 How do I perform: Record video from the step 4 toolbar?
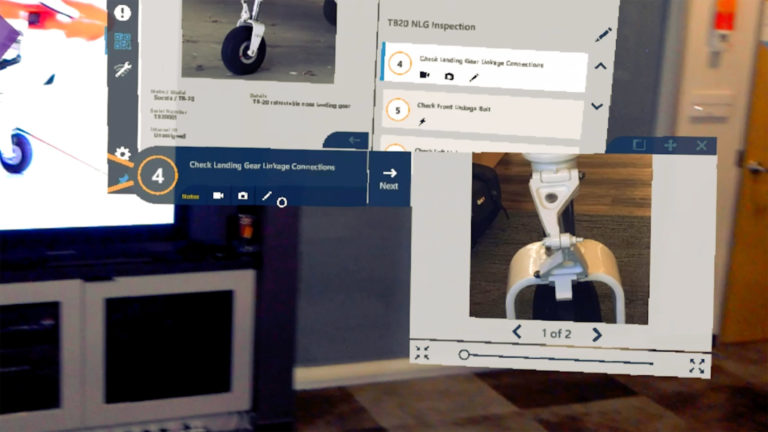218,195
